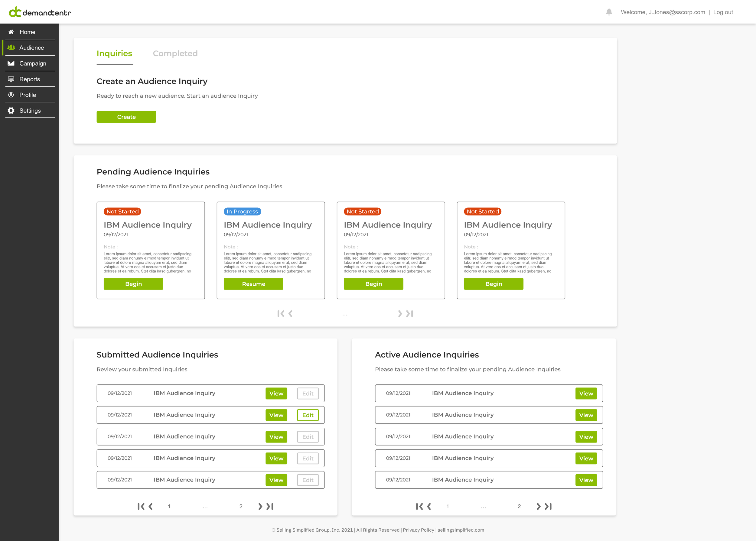Viewport: 756px width, 541px height.
Task: Go to next page of Active Inquiries
Action: click(x=538, y=506)
